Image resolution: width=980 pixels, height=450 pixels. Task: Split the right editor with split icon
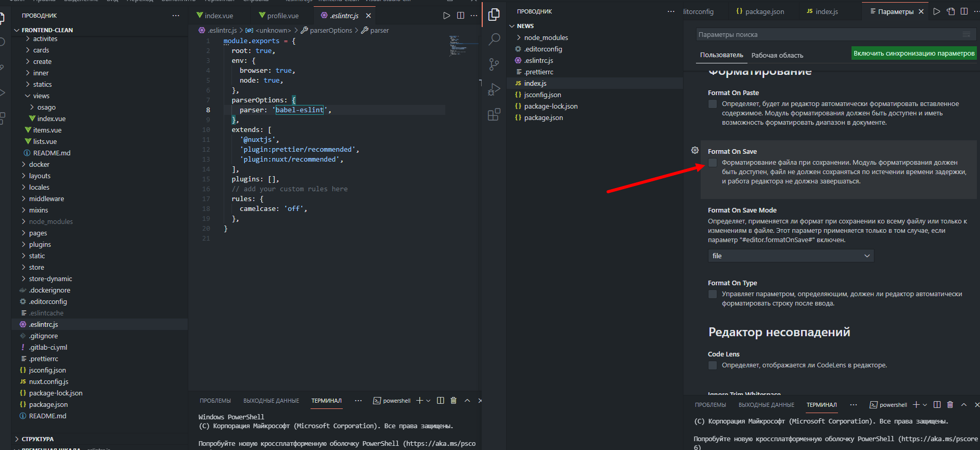[964, 11]
